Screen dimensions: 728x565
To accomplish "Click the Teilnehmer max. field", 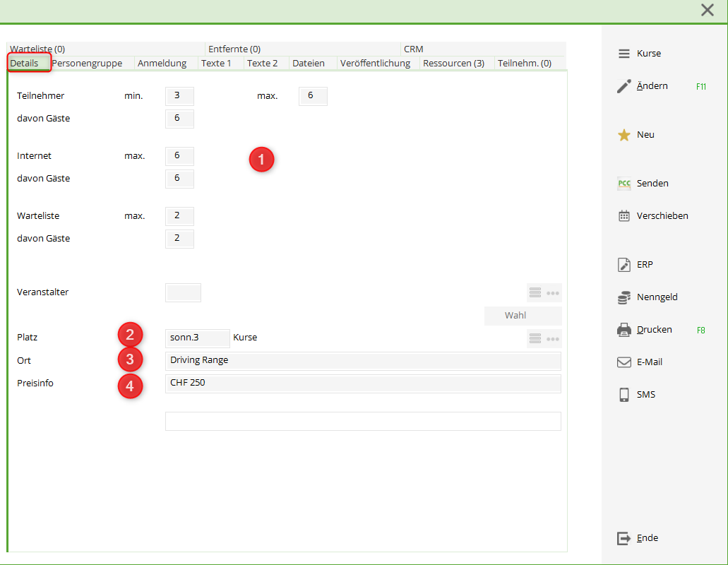I will [x=313, y=96].
